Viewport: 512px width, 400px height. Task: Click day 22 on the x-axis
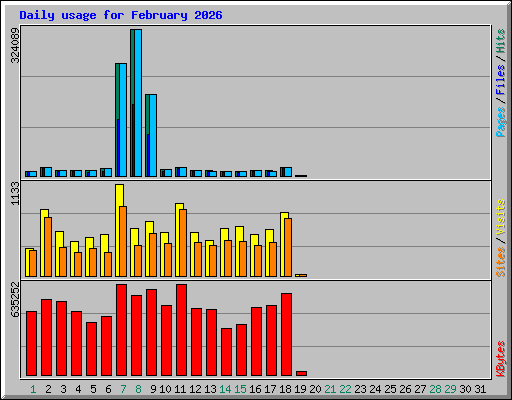(345, 389)
